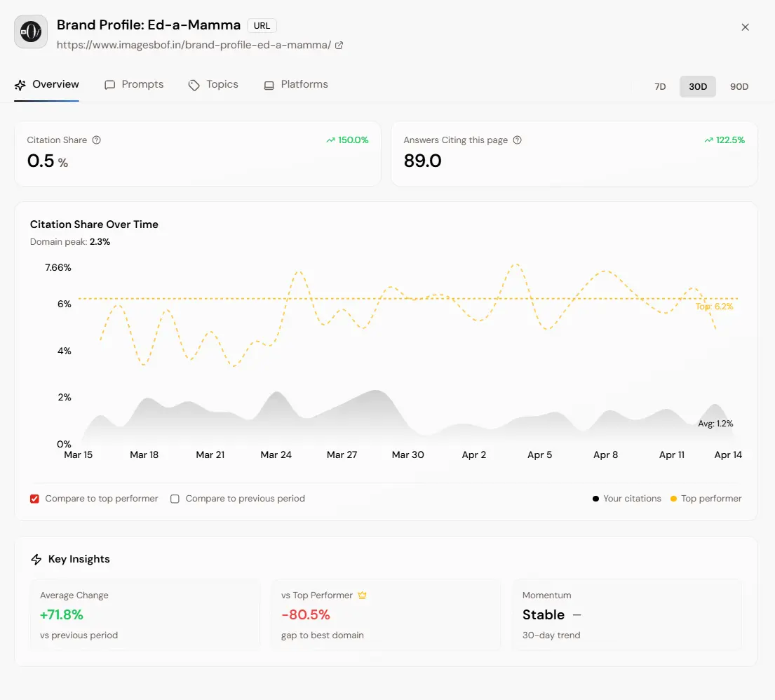775x700 pixels.
Task: Select the 90D time range
Action: pos(739,87)
